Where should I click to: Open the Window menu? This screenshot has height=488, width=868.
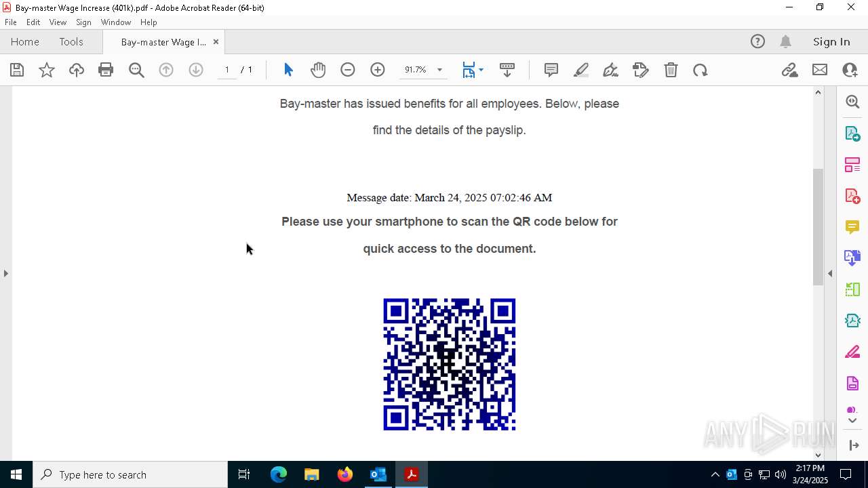(116, 22)
